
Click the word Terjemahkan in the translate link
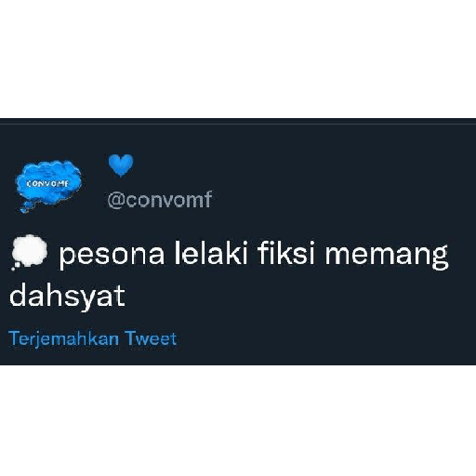tap(64, 339)
